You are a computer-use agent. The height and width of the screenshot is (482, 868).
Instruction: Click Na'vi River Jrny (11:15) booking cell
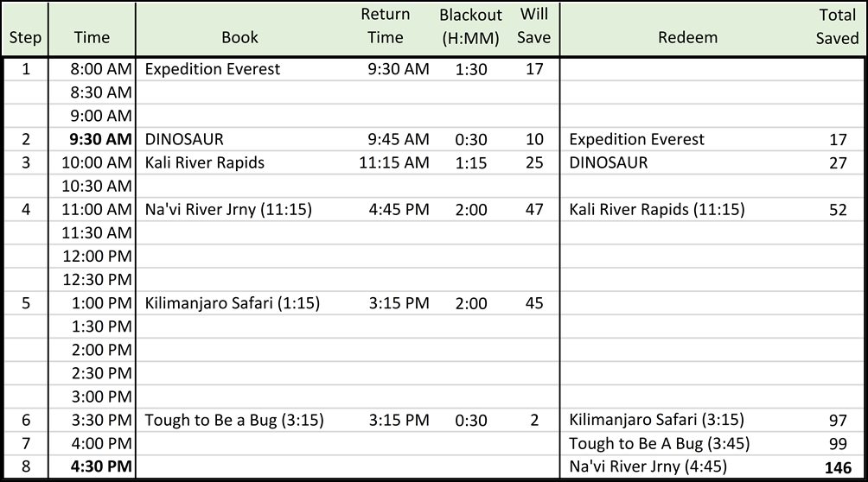[x=228, y=209]
